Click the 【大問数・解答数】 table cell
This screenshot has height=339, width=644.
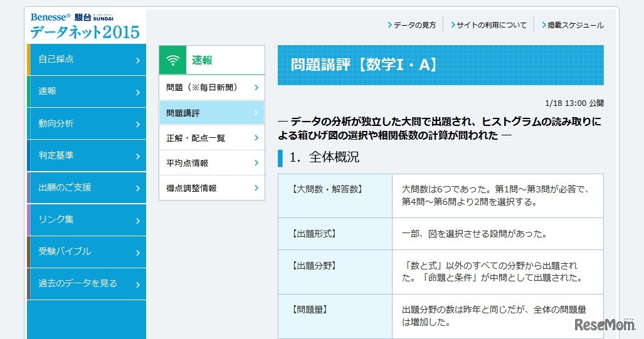(x=335, y=196)
